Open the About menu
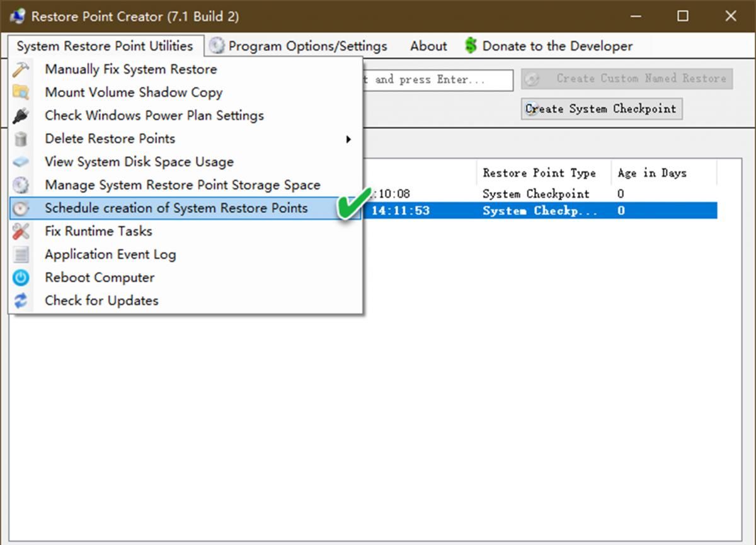 428,46
